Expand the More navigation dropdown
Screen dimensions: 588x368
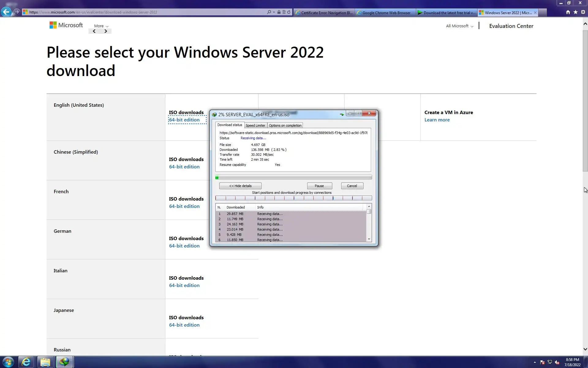point(101,26)
